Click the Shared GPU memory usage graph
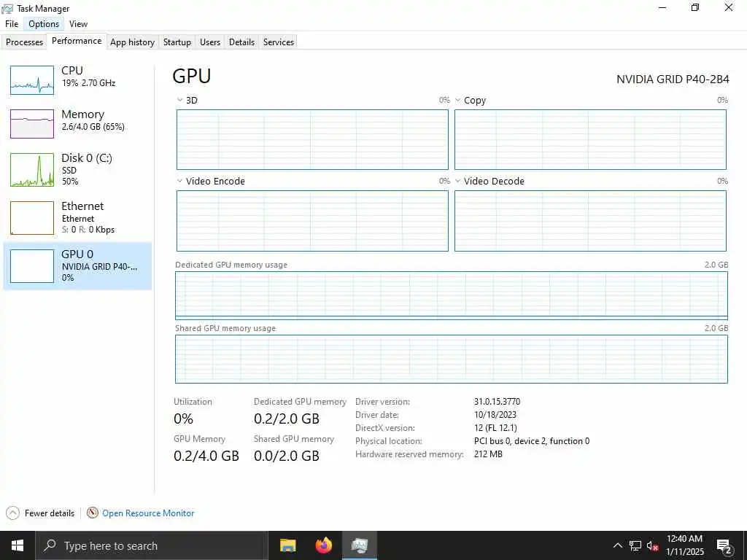 coord(451,359)
